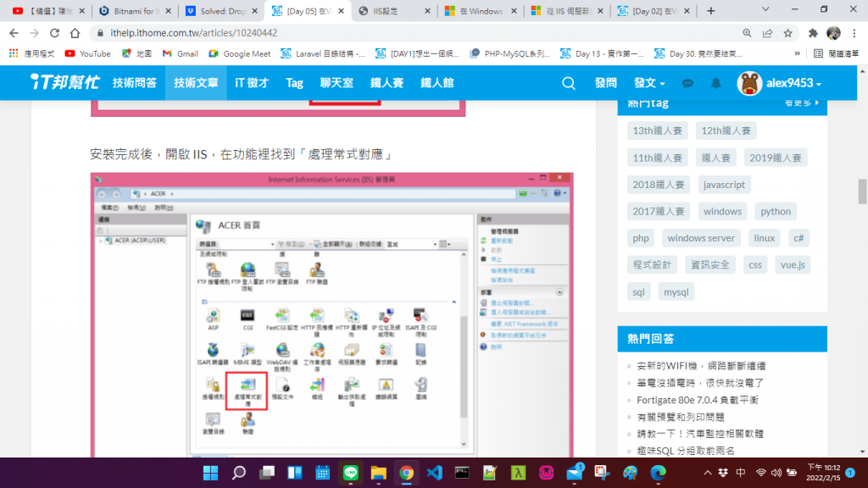
Task: Click the IIS manager screenshot image
Action: pos(332,315)
